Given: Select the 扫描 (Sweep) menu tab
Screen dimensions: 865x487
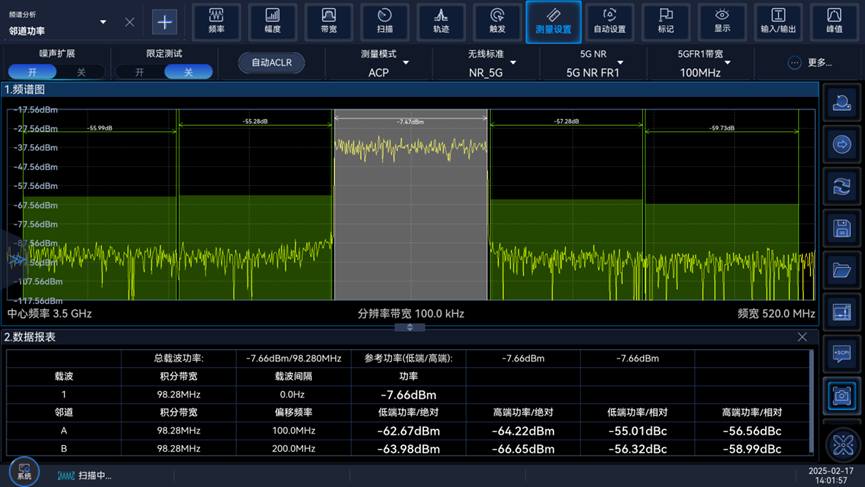Looking at the screenshot, I should pos(385,21).
